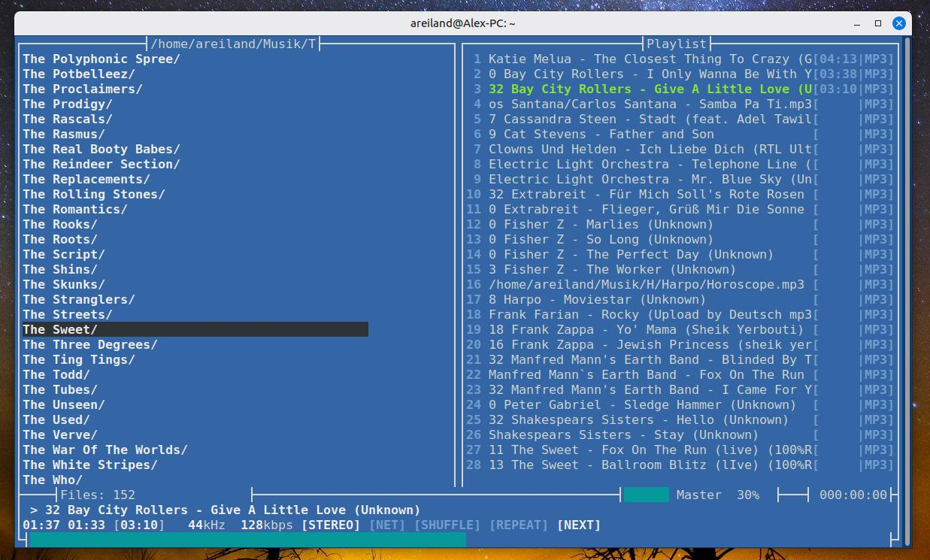Viewport: 930px width, 560px height.
Task: Toggle the STEREO indicator
Action: tap(331, 525)
